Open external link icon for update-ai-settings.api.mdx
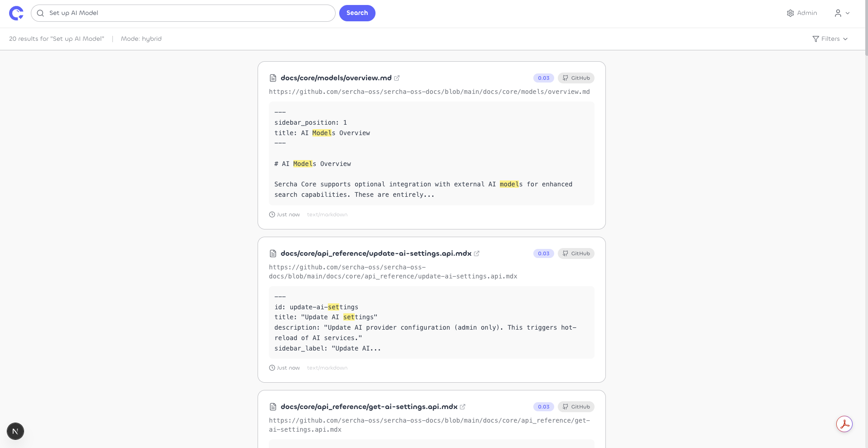This screenshot has height=448, width=868. (x=477, y=253)
